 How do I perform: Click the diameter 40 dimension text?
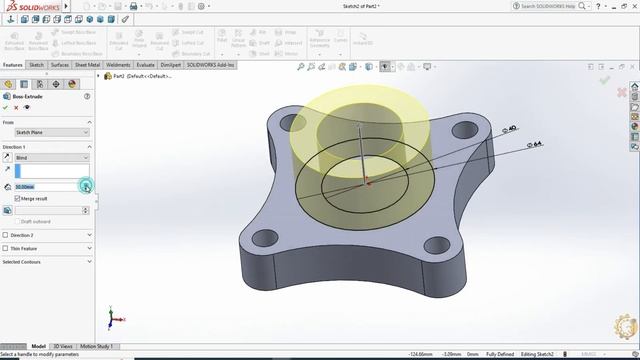[509, 129]
